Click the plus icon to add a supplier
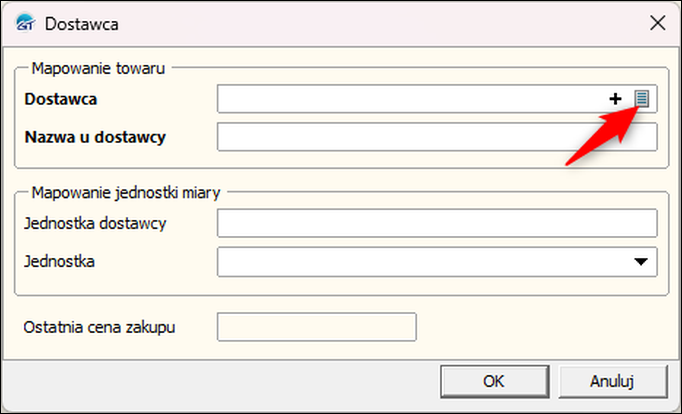 [x=616, y=98]
